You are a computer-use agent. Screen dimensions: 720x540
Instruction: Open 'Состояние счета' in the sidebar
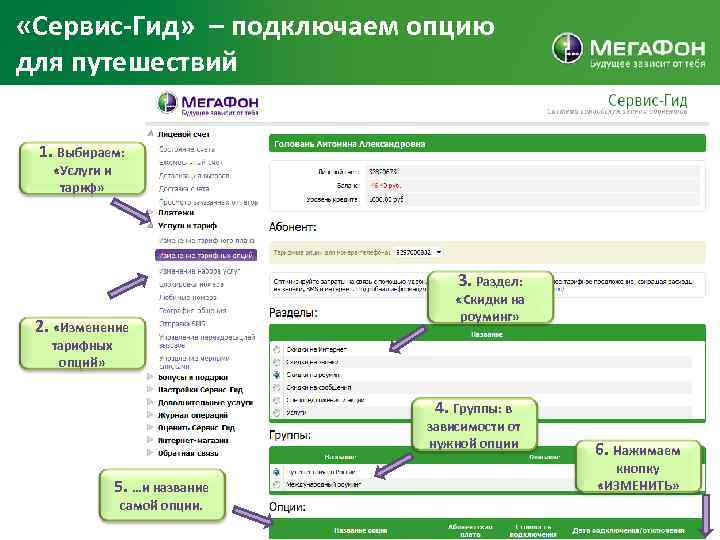[x=187, y=149]
